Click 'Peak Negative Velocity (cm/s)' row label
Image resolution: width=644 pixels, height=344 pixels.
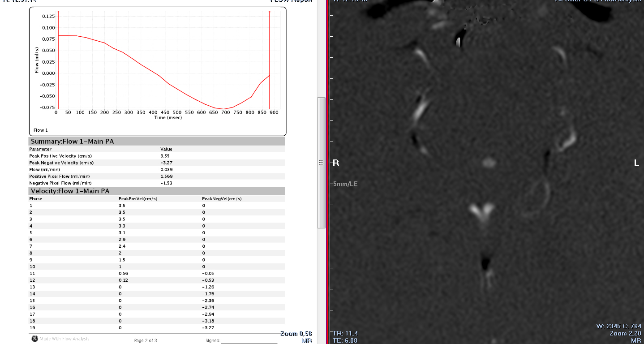coord(61,163)
